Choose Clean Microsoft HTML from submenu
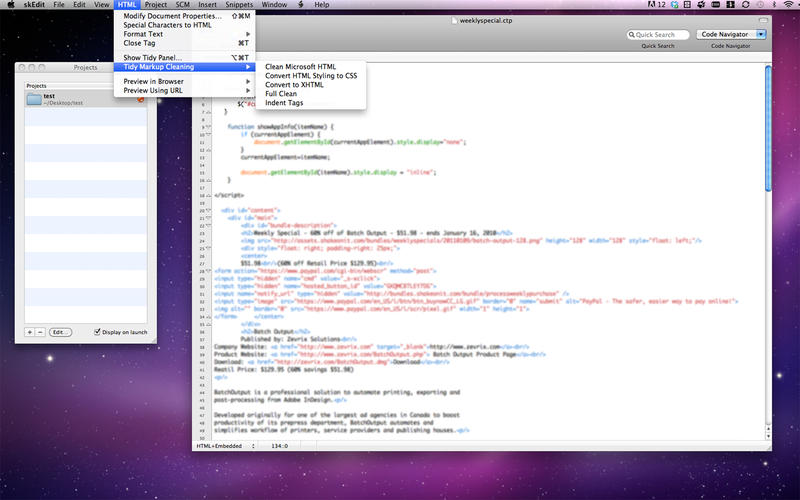 click(x=300, y=66)
